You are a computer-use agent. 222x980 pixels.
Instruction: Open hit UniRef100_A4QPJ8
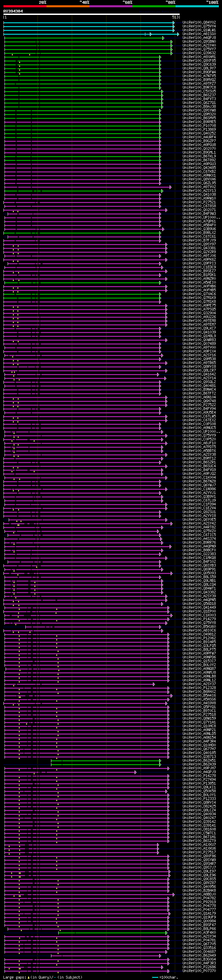click(199, 38)
